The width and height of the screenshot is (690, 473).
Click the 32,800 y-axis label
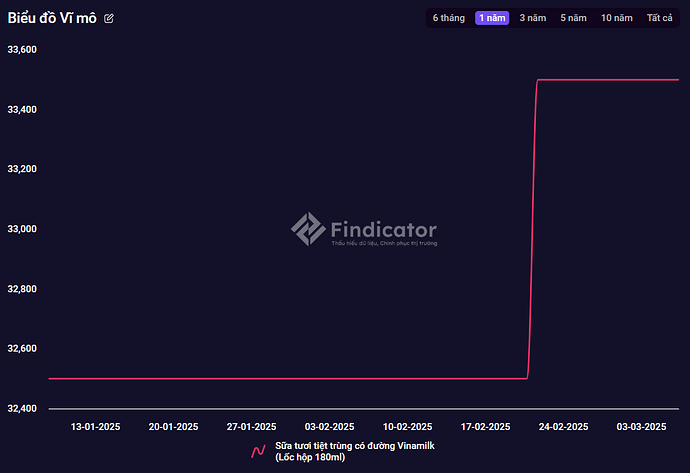coord(22,289)
